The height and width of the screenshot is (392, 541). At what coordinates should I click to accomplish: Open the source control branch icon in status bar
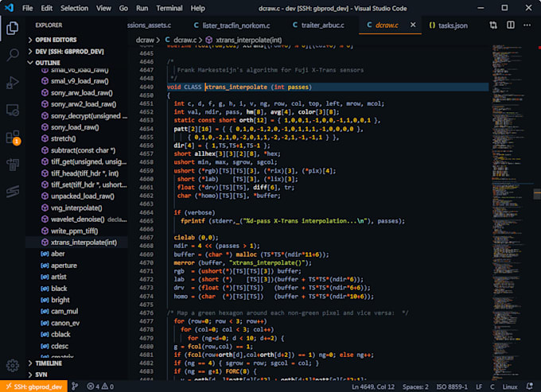pos(75,386)
